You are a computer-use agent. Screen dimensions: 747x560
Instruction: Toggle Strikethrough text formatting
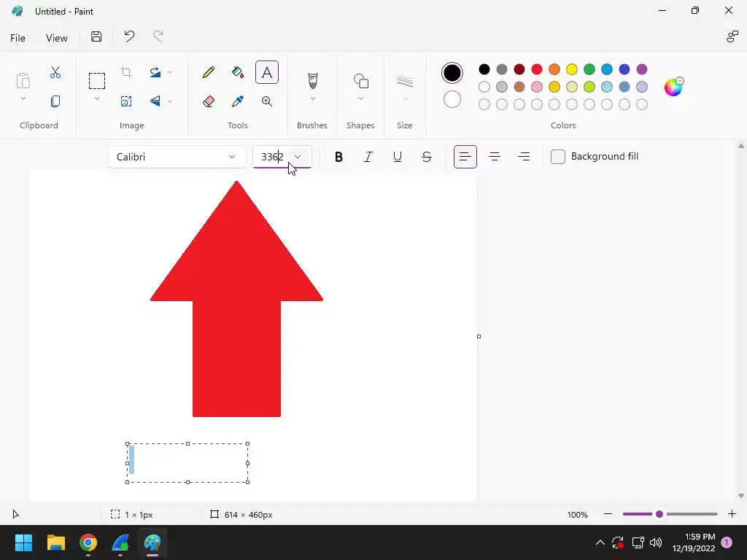(427, 157)
